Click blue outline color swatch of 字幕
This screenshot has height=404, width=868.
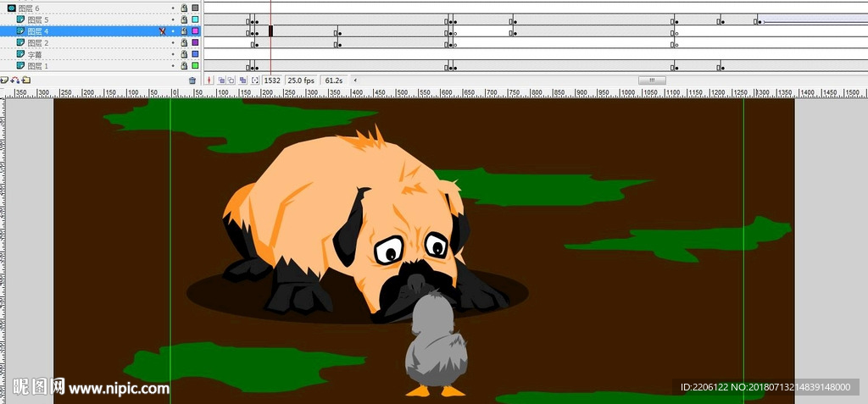click(195, 54)
